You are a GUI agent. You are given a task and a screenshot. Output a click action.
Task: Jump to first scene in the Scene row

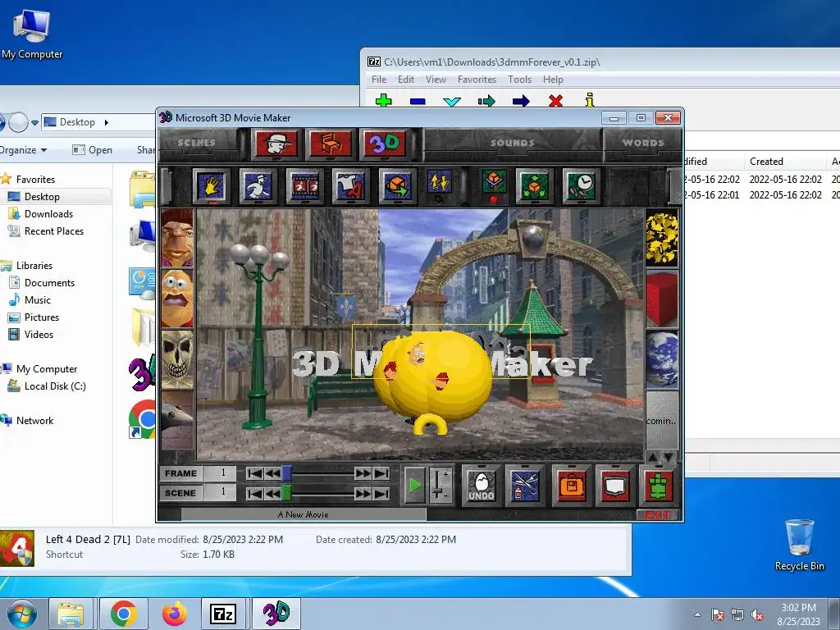tap(255, 493)
